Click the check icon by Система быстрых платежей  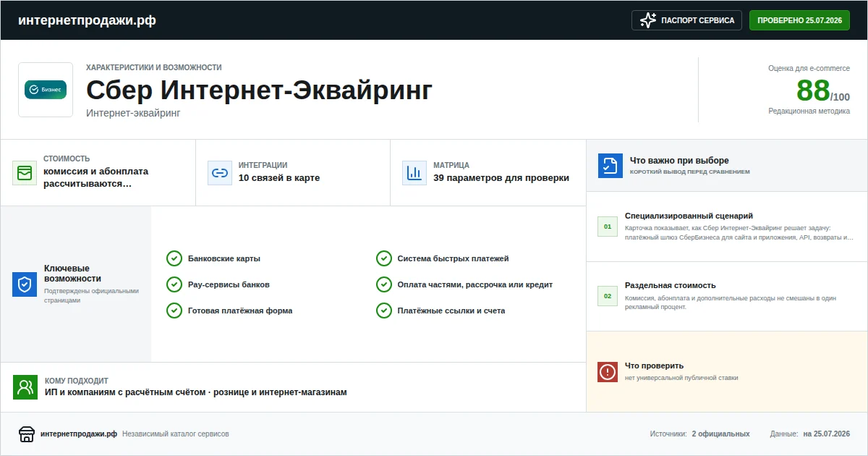pyautogui.click(x=384, y=258)
